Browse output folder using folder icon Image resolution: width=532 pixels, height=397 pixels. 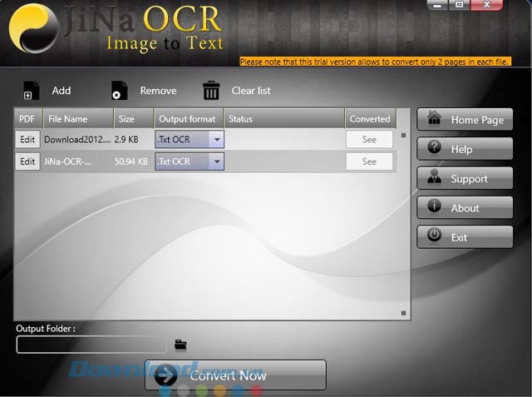[x=180, y=345]
